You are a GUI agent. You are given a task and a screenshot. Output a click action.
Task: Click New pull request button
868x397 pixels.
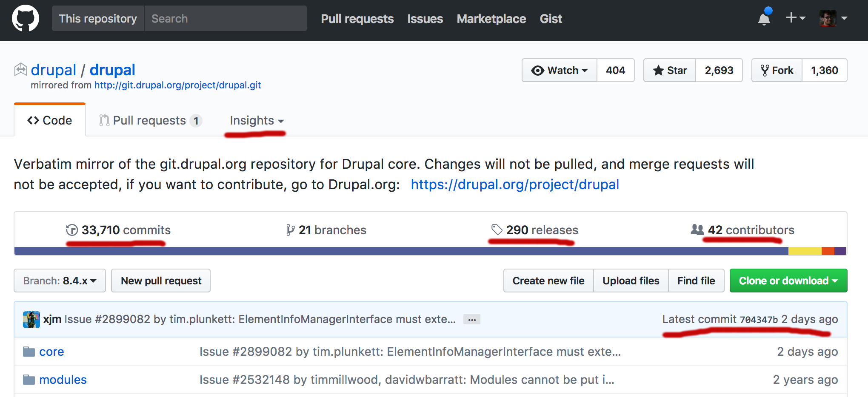click(161, 281)
